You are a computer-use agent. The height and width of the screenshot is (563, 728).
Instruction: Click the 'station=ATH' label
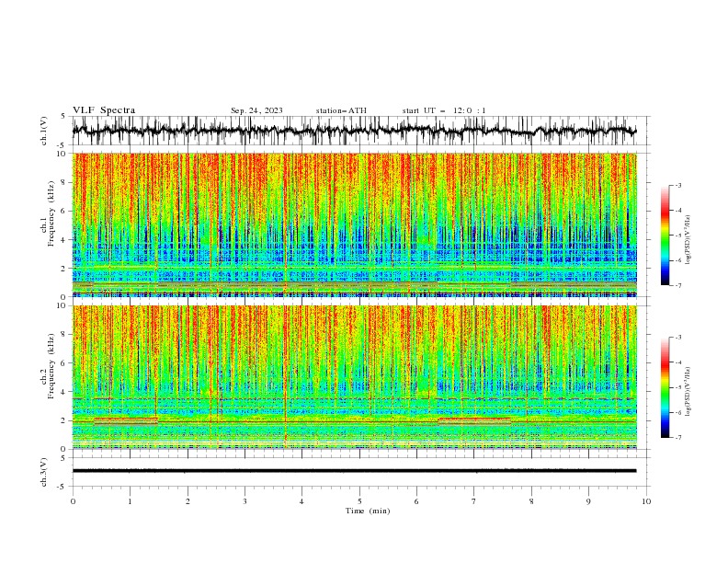341,110
